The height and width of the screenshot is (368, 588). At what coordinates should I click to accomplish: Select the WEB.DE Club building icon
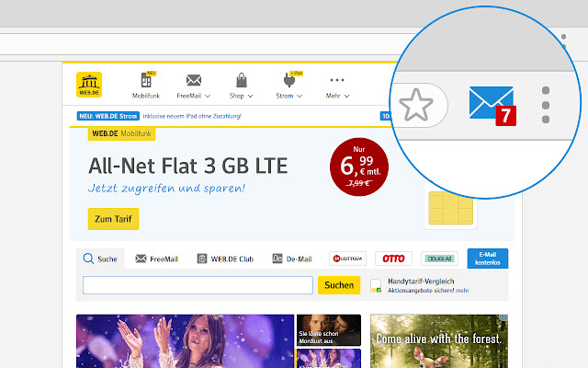pos(202,259)
